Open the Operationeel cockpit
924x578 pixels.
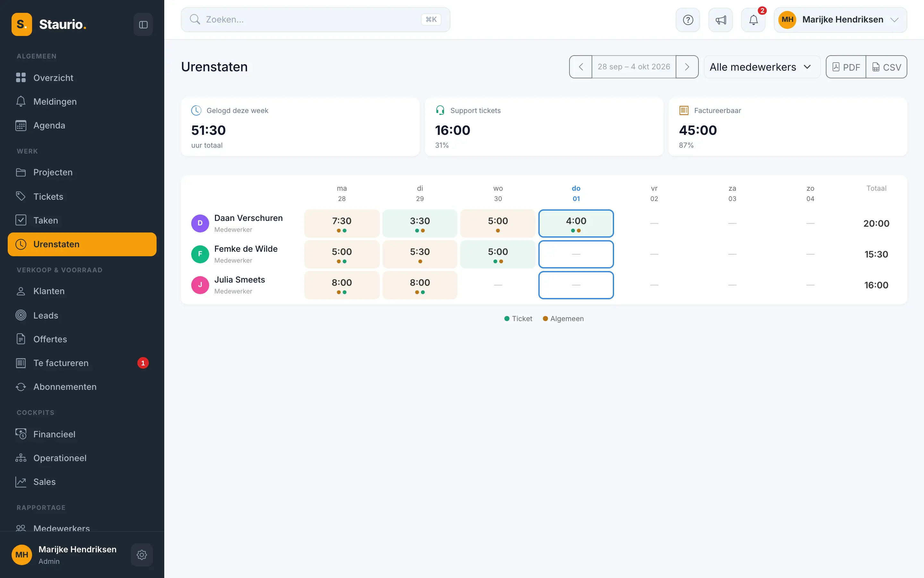(x=82, y=458)
